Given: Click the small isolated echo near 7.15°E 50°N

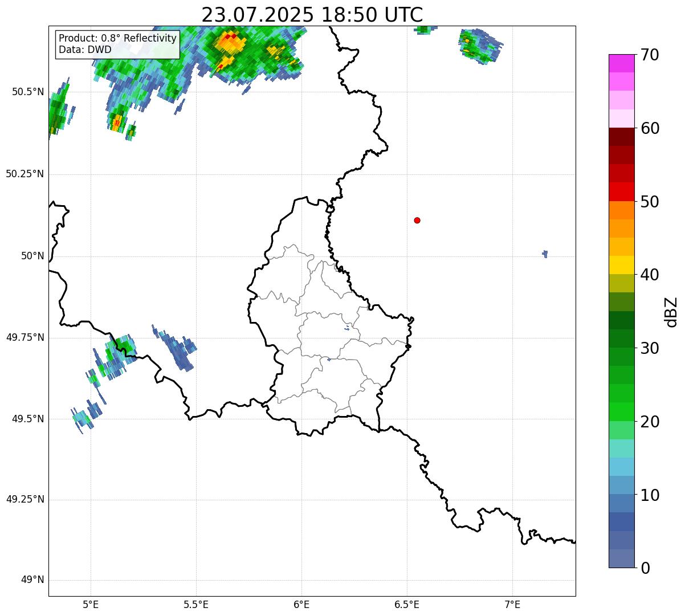Looking at the screenshot, I should pyautogui.click(x=545, y=254).
